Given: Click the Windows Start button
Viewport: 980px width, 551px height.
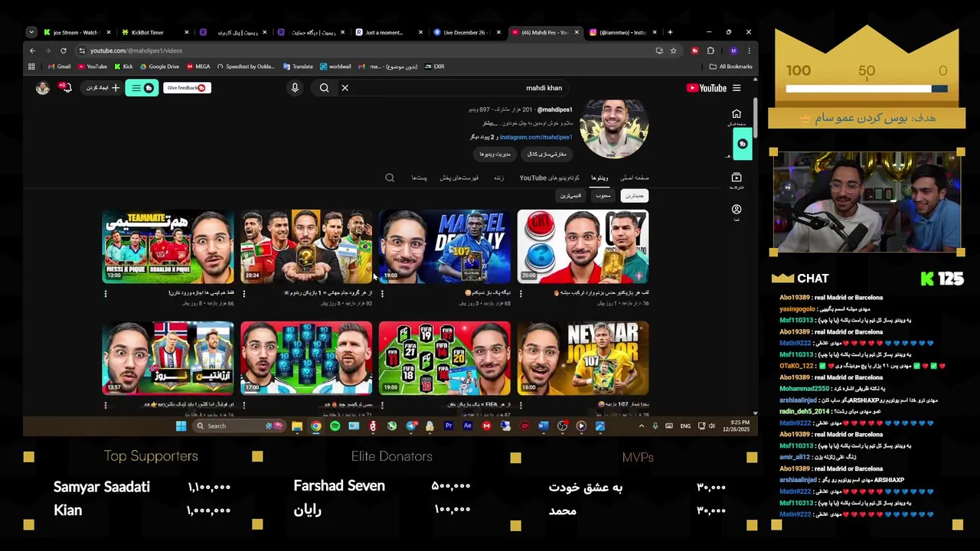Looking at the screenshot, I should [x=181, y=425].
